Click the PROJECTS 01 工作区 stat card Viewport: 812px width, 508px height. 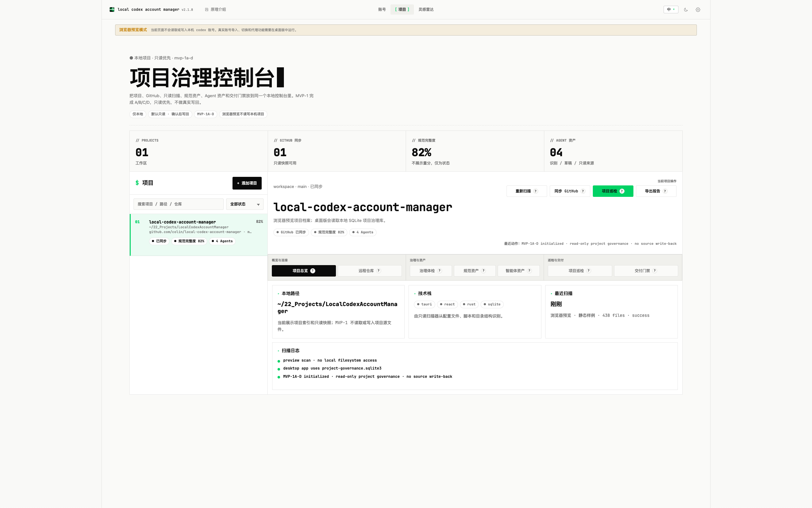199,151
